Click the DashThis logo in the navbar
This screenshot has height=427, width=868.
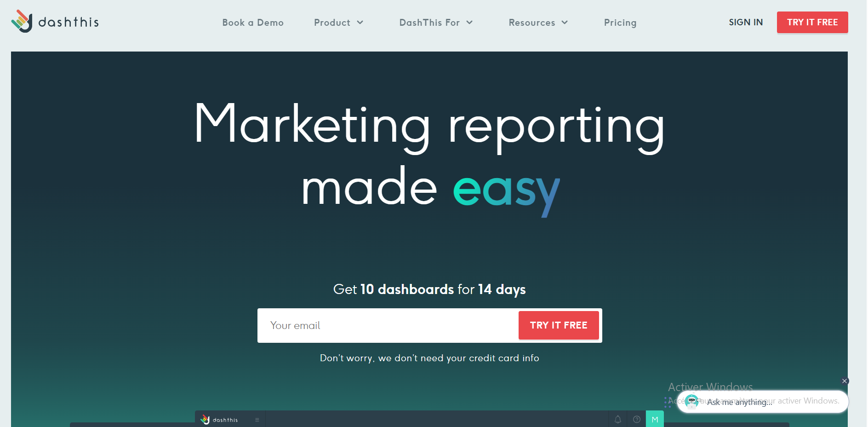pos(55,22)
